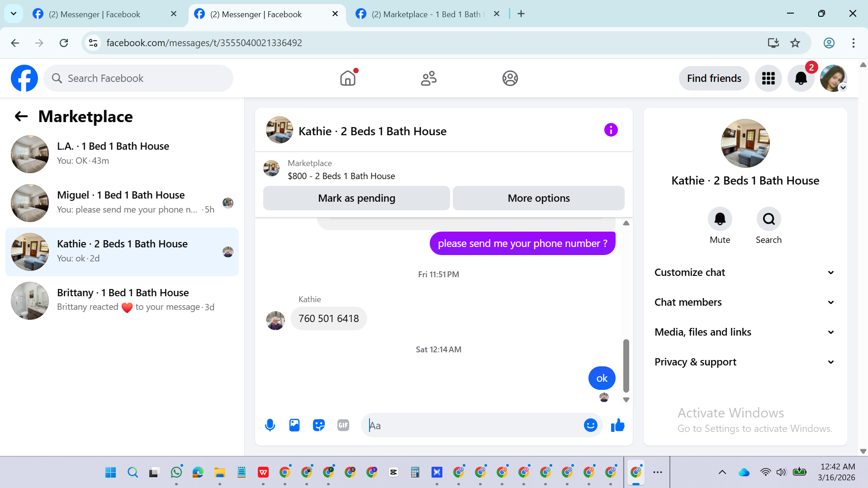Open the notifications bell
The image size is (868, 488).
[801, 78]
